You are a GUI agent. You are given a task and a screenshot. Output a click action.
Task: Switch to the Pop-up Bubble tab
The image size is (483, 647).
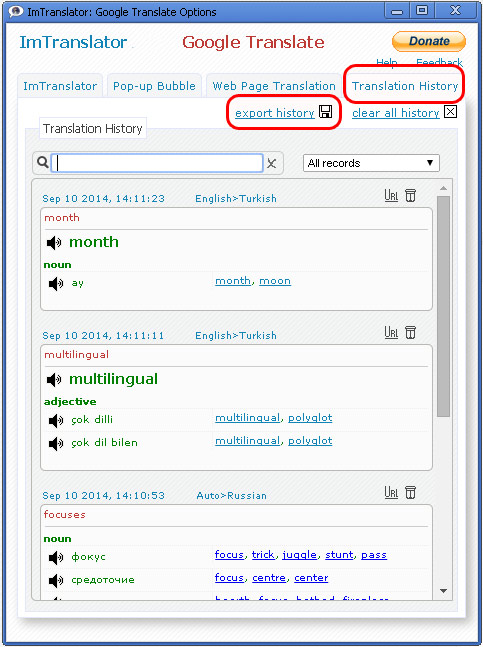click(x=154, y=86)
